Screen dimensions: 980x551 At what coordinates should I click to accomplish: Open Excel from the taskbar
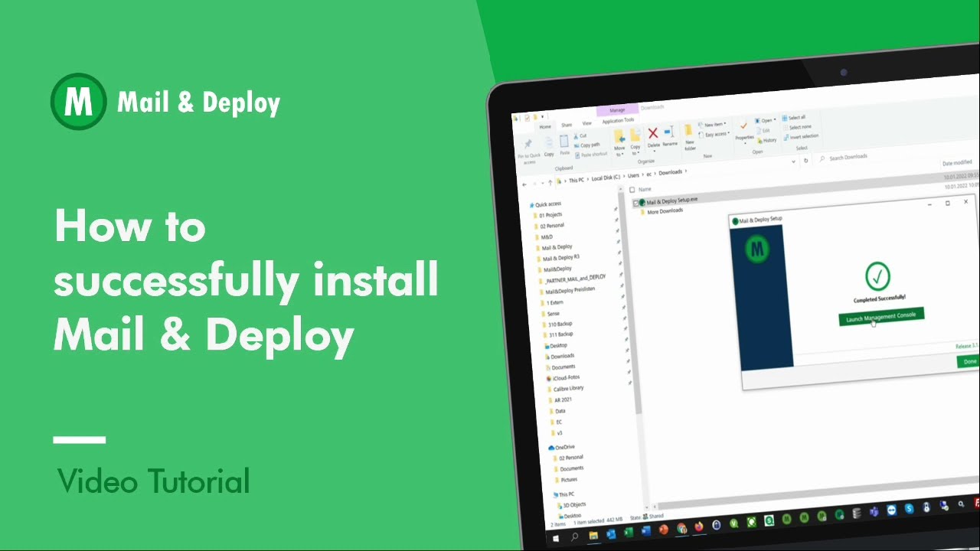pos(628,532)
